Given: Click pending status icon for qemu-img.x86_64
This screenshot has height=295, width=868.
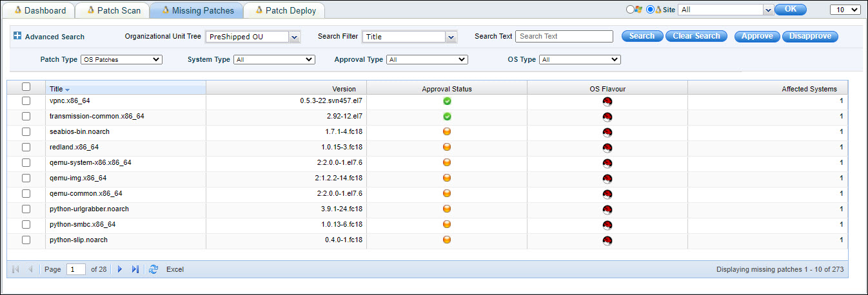Looking at the screenshot, I should pyautogui.click(x=447, y=178).
